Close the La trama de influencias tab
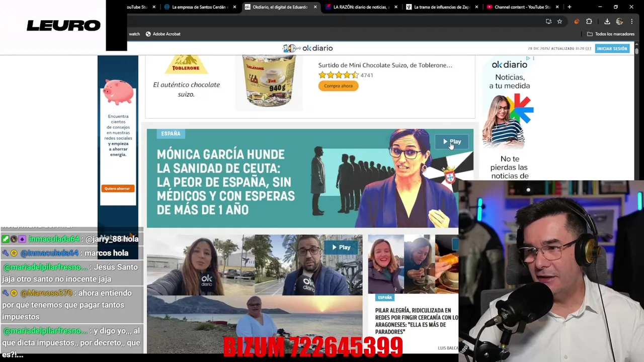 point(476,7)
